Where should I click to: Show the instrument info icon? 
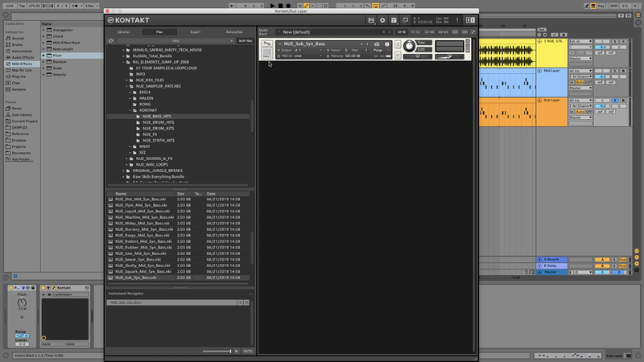(x=386, y=44)
